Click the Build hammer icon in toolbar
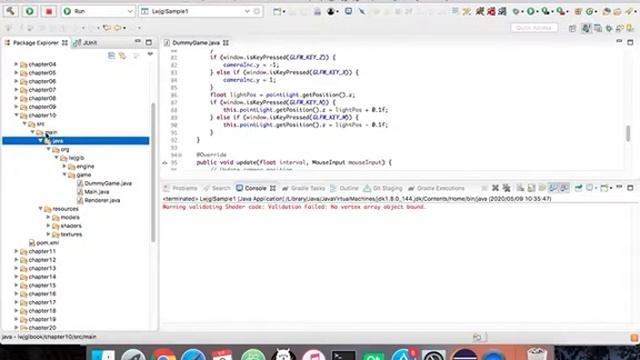640x360 pixels. pos(11,11)
